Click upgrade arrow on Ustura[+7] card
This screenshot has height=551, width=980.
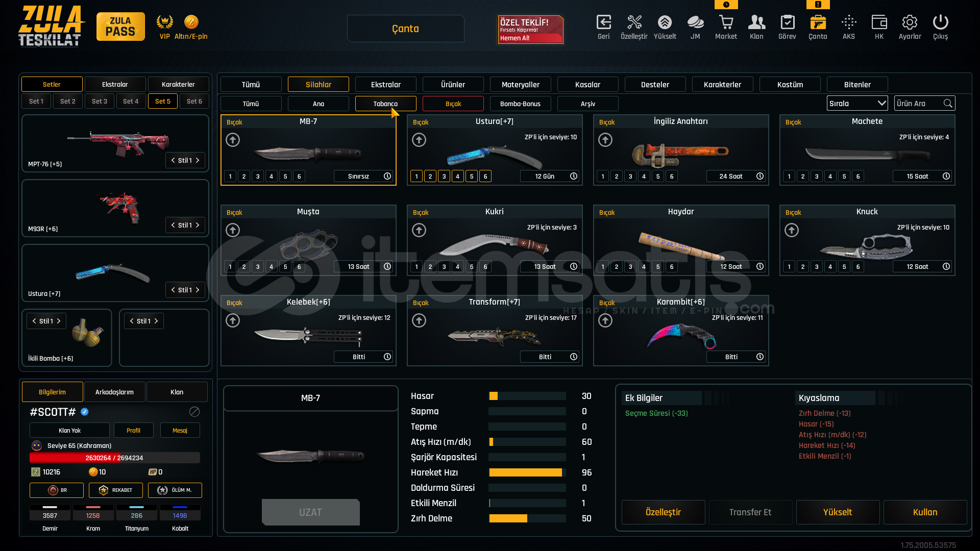419,140
